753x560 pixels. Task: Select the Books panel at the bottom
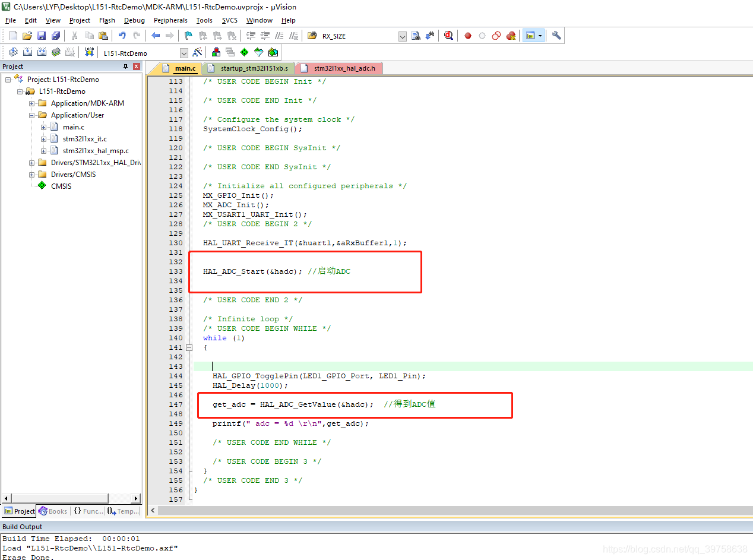(x=53, y=511)
